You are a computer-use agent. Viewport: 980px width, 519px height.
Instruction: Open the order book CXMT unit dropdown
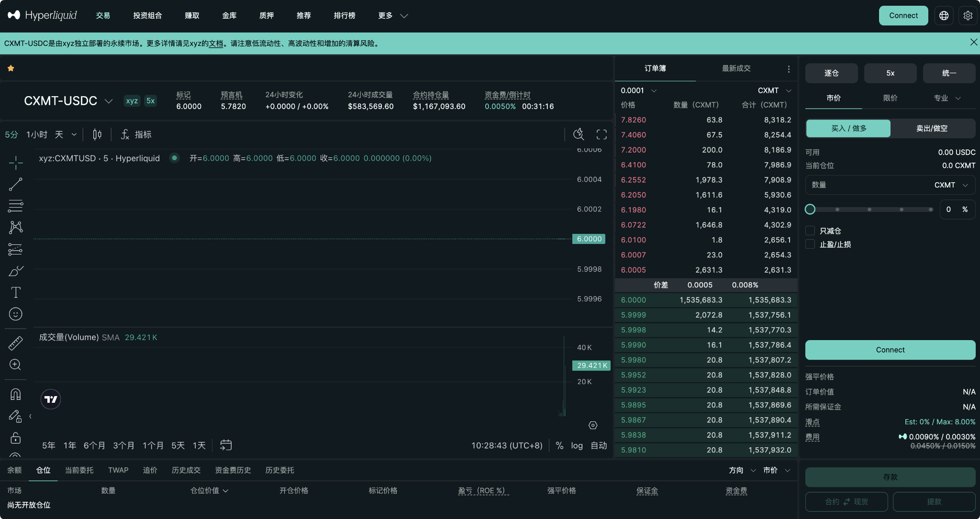774,90
